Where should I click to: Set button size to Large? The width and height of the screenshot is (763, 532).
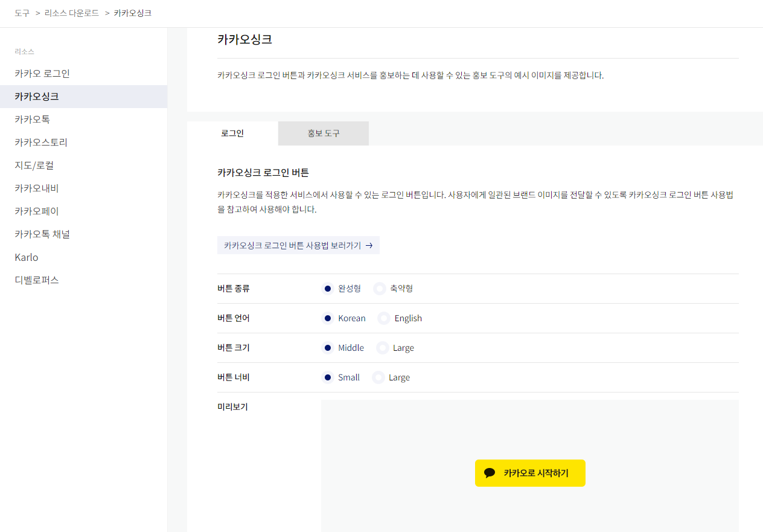(x=383, y=348)
